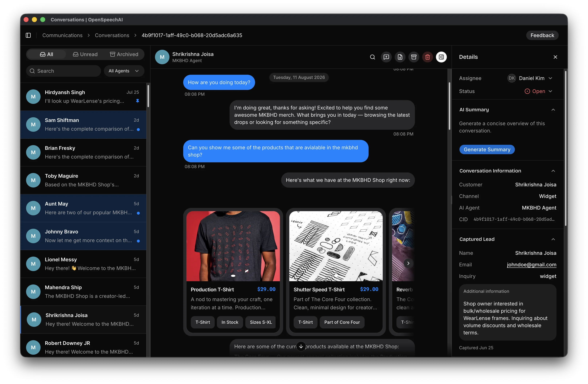Click the Sam Shiftman avatar

[33, 125]
